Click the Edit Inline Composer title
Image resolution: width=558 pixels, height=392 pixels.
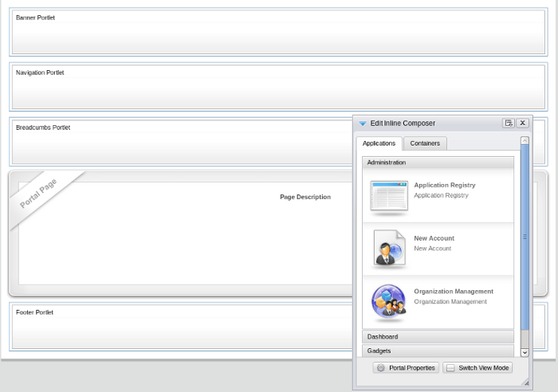(x=403, y=123)
